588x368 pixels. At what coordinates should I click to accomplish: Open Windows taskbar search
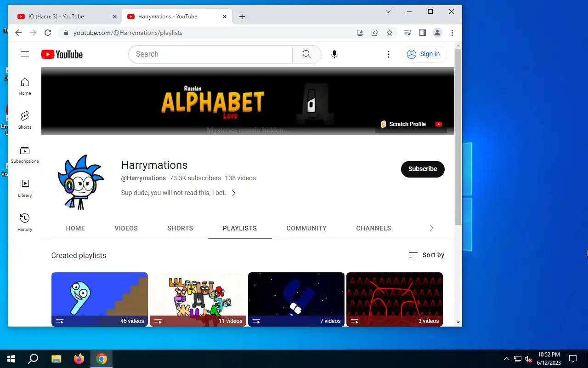(33, 359)
